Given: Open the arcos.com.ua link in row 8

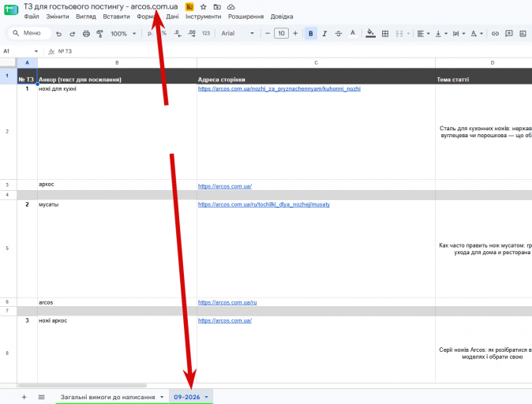Looking at the screenshot, I should pyautogui.click(x=225, y=320).
